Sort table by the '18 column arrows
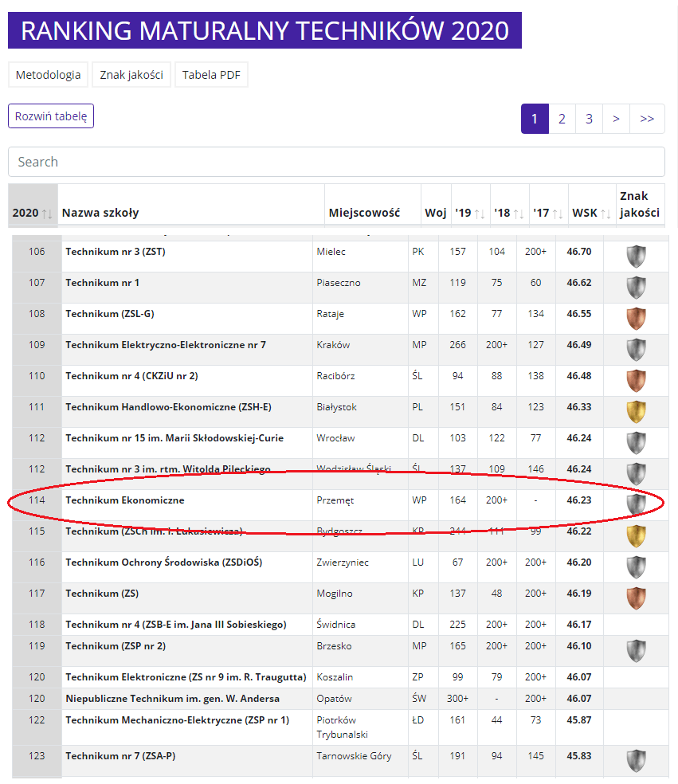This screenshot has width=678, height=784. pyautogui.click(x=519, y=214)
